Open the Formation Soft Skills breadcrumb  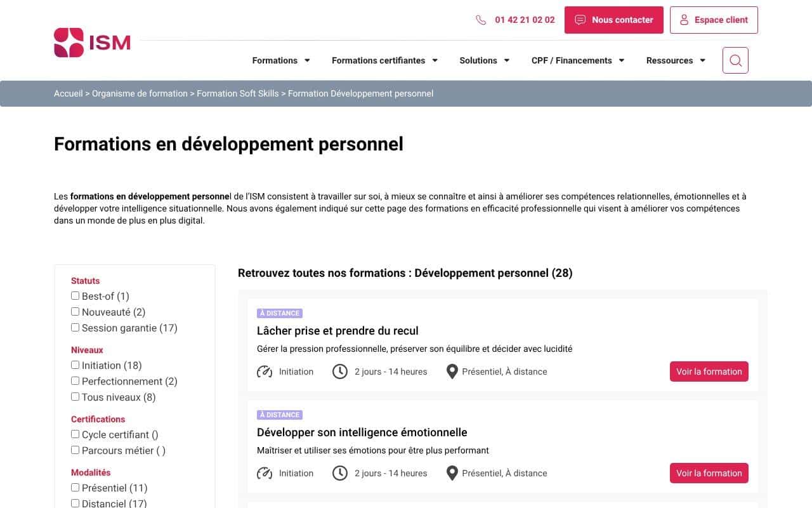(x=238, y=93)
